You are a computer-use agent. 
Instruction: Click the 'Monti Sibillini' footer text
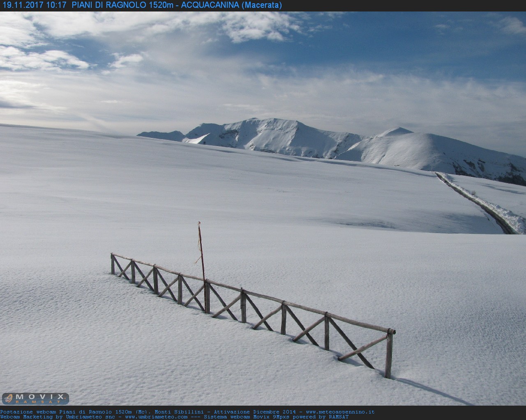click(x=179, y=412)
